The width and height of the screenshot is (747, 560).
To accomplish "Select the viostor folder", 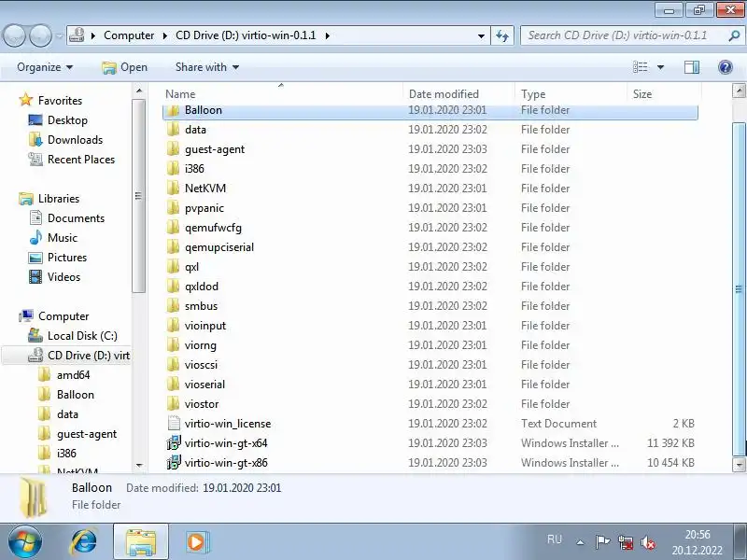I will (430, 404).
